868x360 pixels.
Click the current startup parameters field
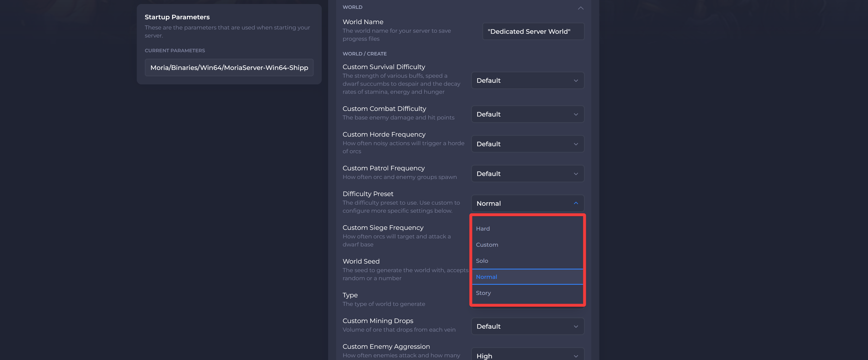pos(229,67)
